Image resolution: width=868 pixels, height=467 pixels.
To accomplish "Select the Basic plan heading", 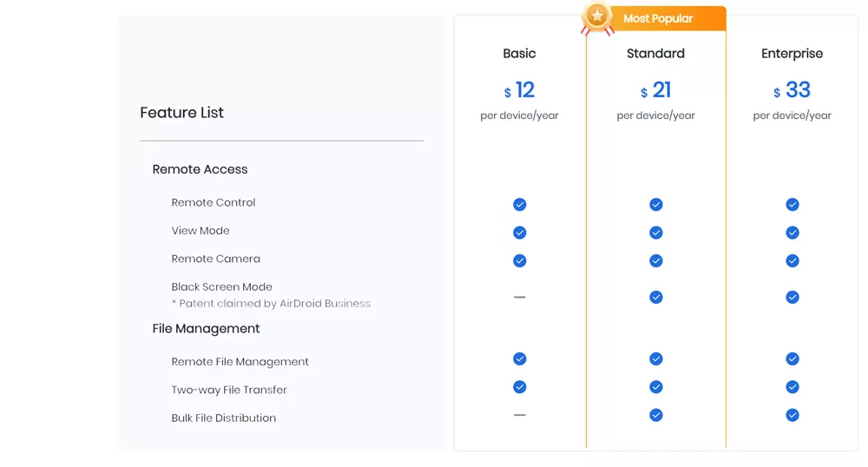I will click(x=519, y=54).
